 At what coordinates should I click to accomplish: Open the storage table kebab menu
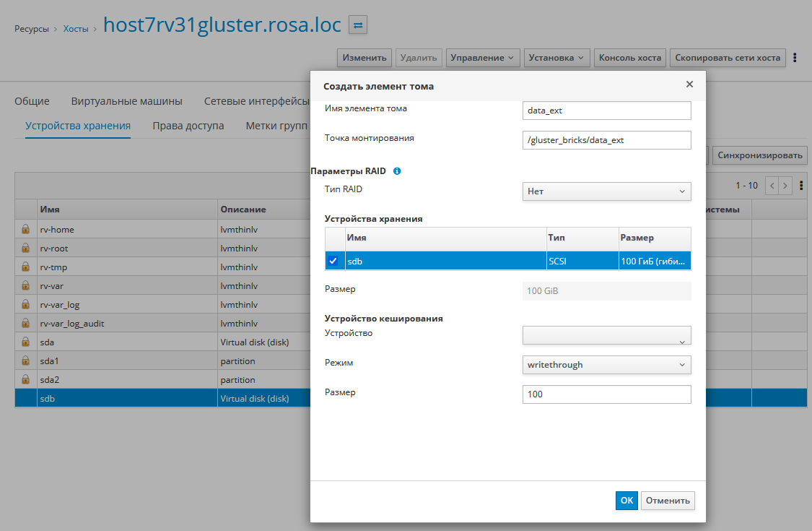click(801, 186)
